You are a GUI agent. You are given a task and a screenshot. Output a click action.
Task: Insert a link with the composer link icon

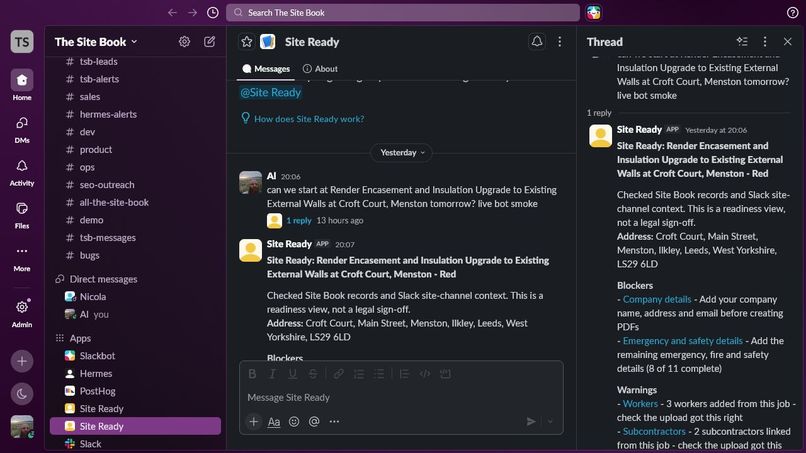click(338, 374)
